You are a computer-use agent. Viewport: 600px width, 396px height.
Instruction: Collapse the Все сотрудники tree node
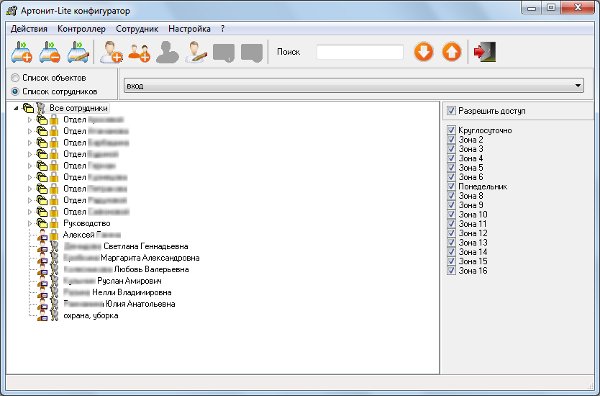[x=16, y=108]
